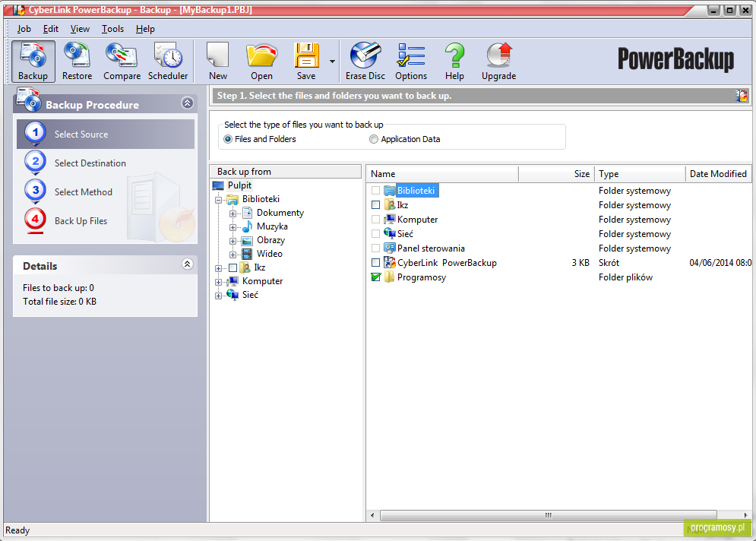Image resolution: width=756 pixels, height=541 pixels.
Task: Select Komputer in the tree
Action: click(262, 280)
